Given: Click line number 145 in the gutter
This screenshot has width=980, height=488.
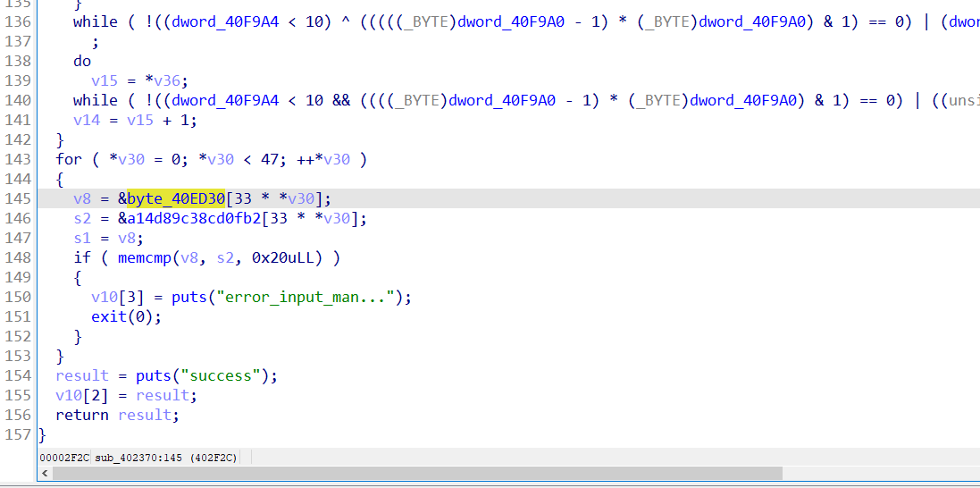Looking at the screenshot, I should 18,198.
